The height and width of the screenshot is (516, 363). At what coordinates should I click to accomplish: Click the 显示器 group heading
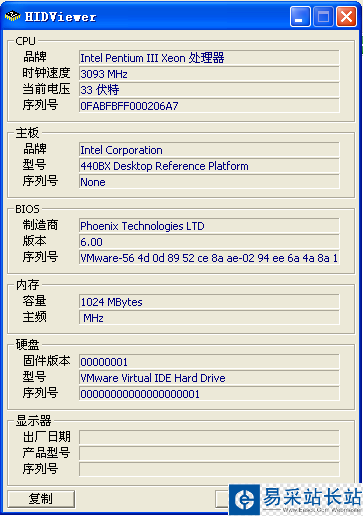(34, 421)
